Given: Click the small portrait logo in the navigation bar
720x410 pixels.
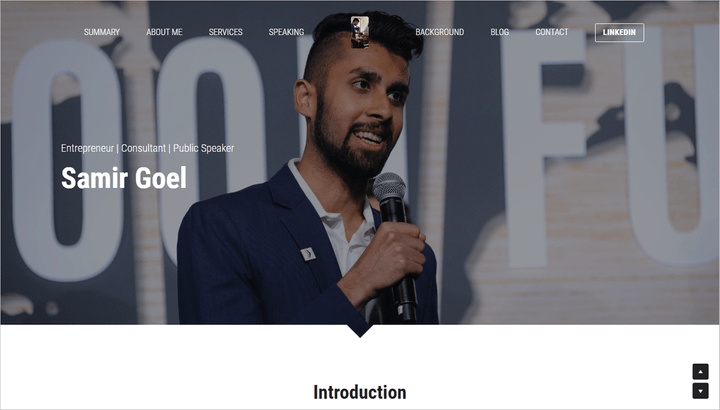Looking at the screenshot, I should click(x=360, y=32).
